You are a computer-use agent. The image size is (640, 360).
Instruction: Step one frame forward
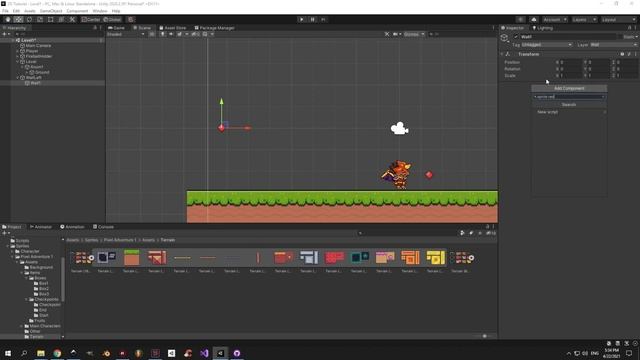coord(323,20)
